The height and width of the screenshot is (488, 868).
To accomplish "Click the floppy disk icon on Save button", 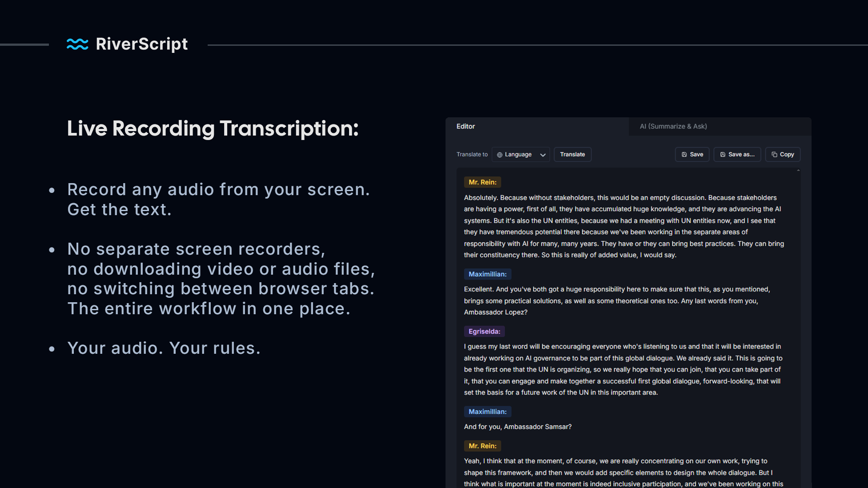I will (684, 155).
